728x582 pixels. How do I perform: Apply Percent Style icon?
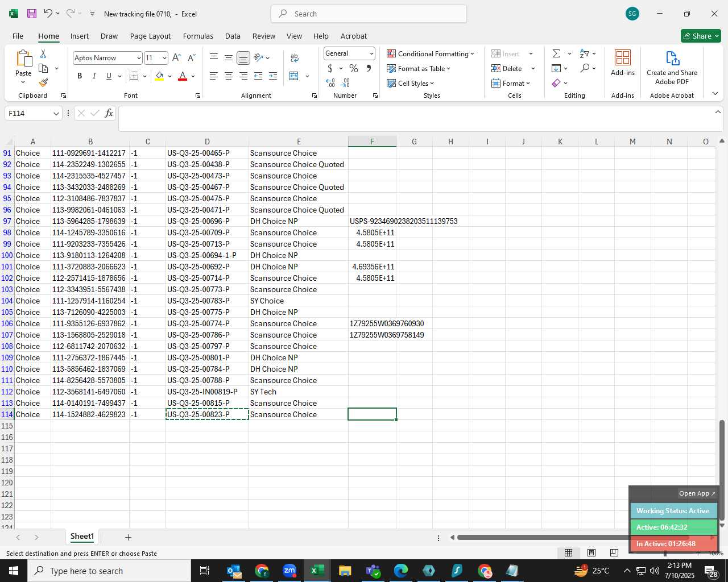pos(354,68)
